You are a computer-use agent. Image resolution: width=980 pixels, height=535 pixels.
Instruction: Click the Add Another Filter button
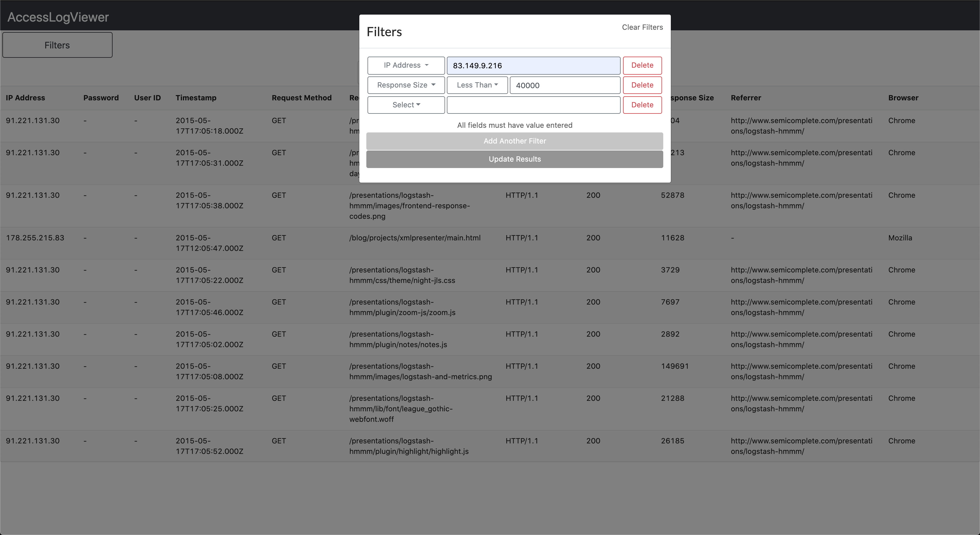(514, 141)
